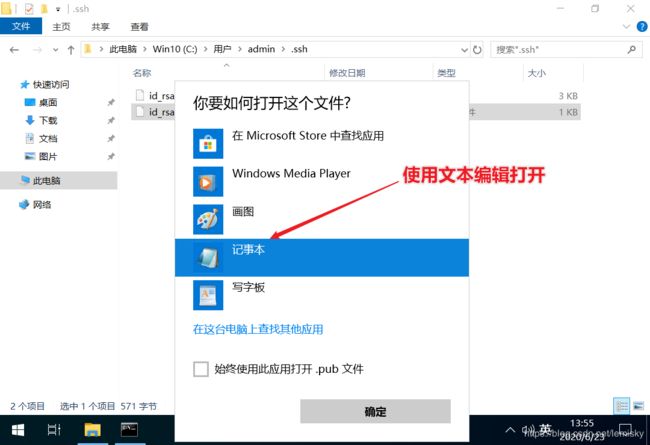Tick 'always use this app for .pub files' checkbox
650x445 pixels.
click(201, 369)
